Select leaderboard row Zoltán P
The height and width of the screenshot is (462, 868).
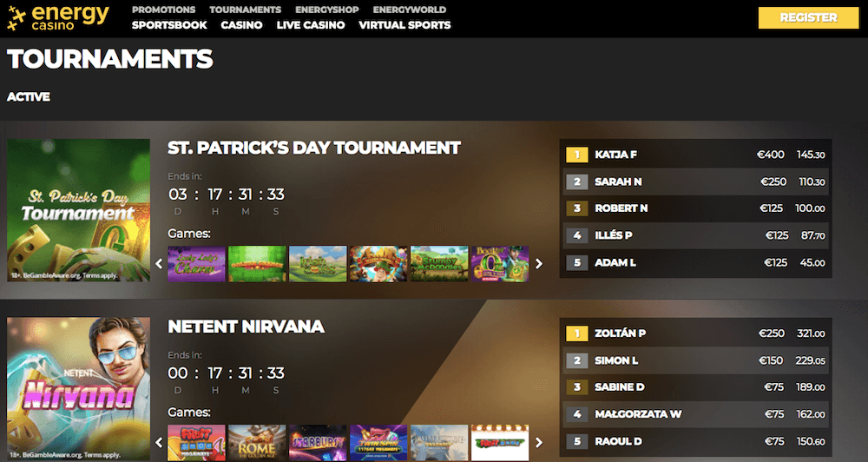(696, 333)
